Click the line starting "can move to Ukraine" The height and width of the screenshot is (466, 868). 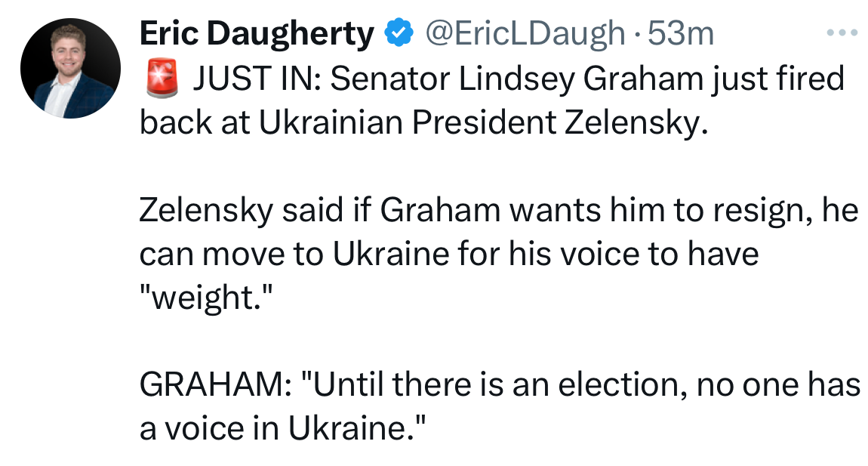(x=448, y=255)
